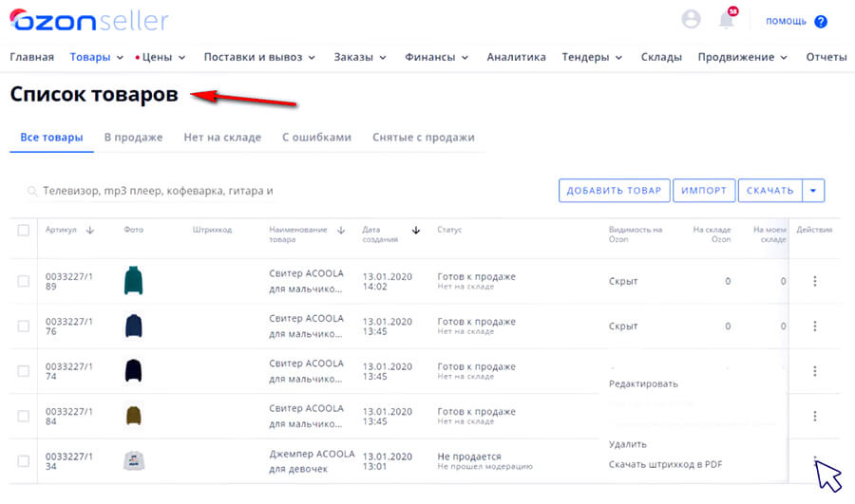This screenshot has height=504, width=855.
Task: Open actions menu for item 0033227/189
Action: (814, 281)
